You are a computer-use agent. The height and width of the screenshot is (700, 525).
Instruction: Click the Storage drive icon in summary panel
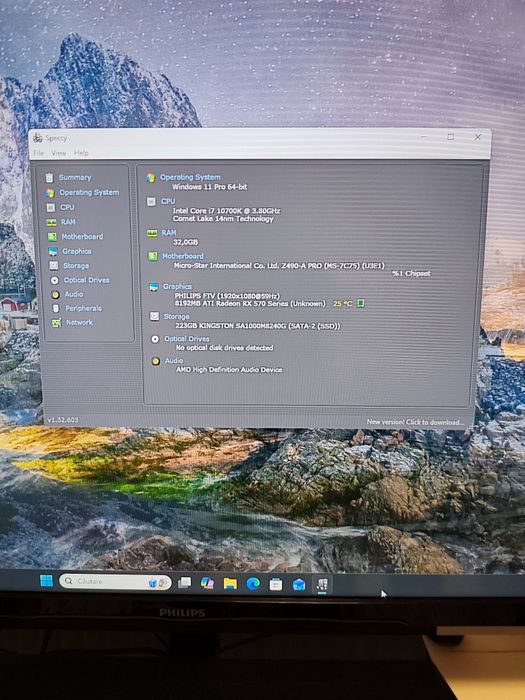[x=154, y=317]
